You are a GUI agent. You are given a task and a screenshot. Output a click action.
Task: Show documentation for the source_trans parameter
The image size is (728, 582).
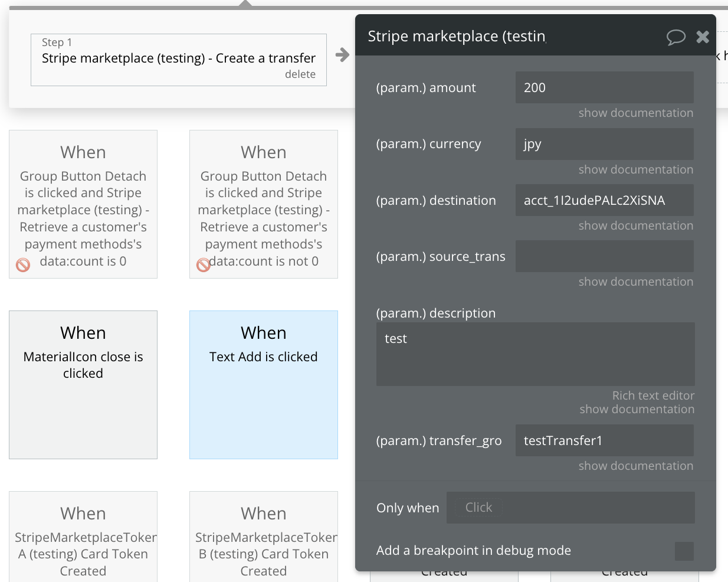pos(636,282)
